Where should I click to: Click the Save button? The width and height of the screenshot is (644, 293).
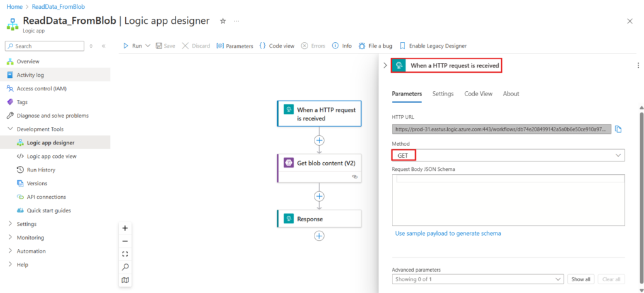click(x=165, y=46)
